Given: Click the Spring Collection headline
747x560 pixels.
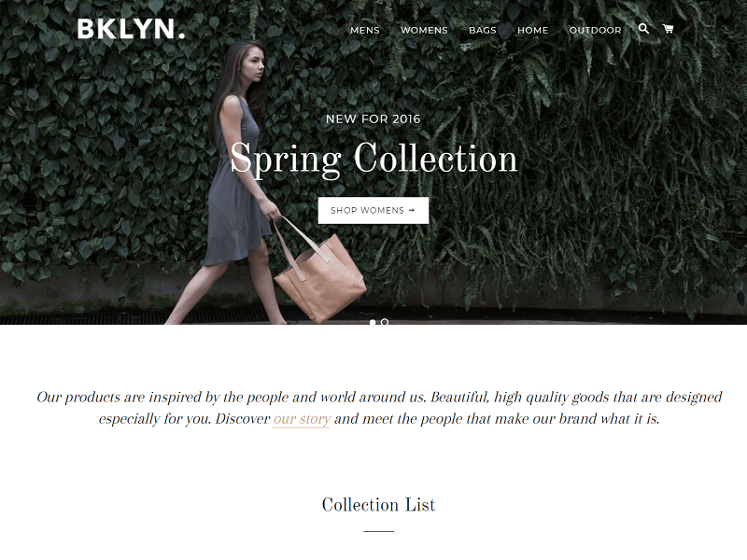Looking at the screenshot, I should [x=373, y=159].
